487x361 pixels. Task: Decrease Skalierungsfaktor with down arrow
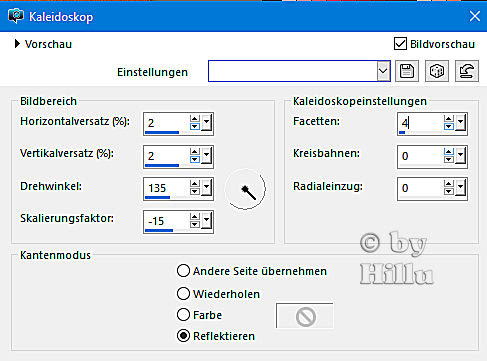pyautogui.click(x=195, y=224)
